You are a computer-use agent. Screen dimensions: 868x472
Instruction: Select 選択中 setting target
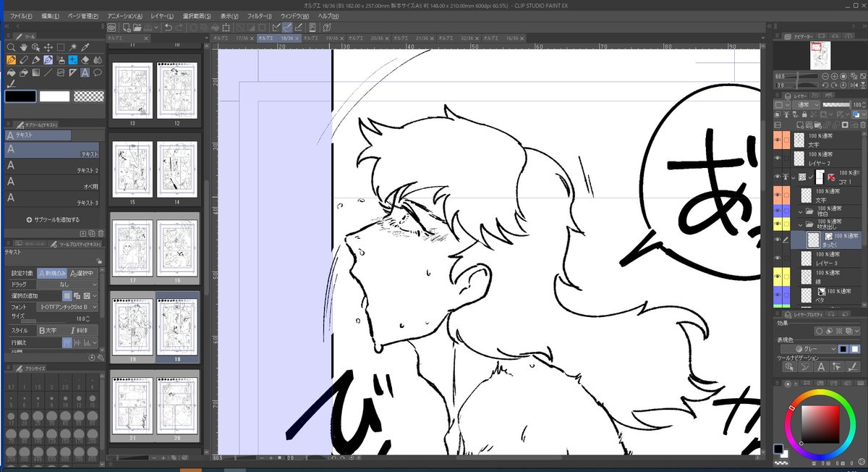point(83,273)
